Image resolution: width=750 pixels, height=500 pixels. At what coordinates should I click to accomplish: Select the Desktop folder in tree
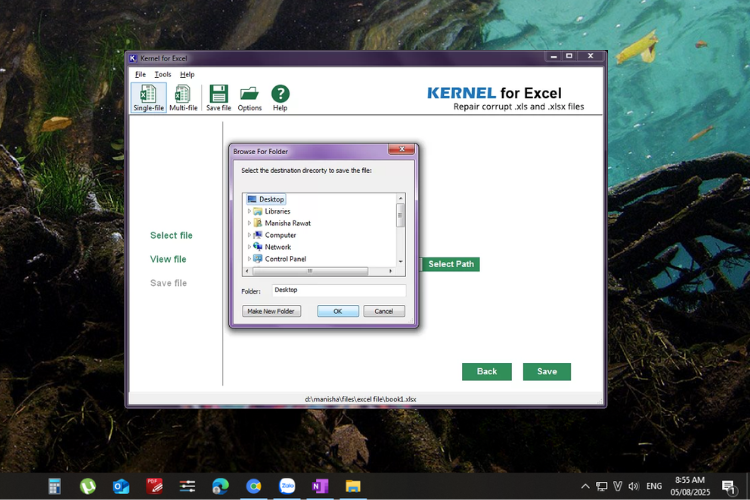(266, 199)
